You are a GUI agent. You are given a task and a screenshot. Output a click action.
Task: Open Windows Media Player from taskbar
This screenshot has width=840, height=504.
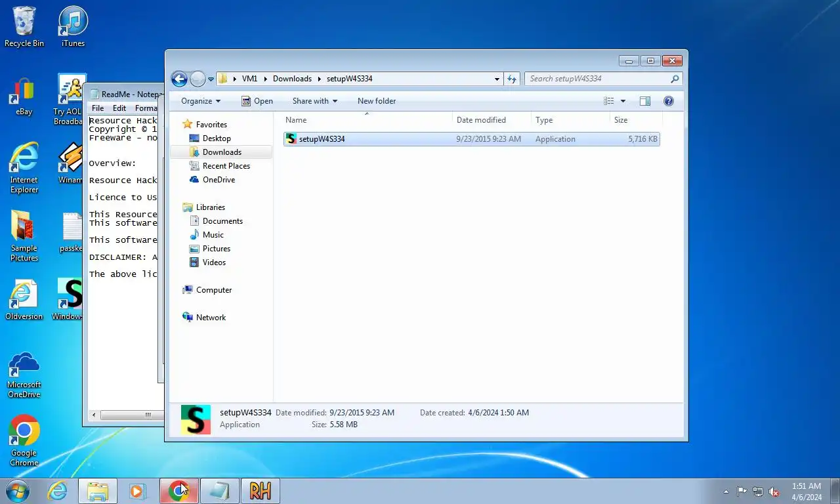[x=137, y=491]
